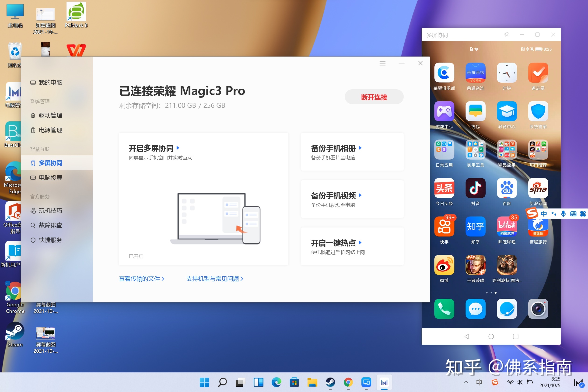Open the taskbar clock showing 2021/10/5
Screen dimensions: 588x392
pos(549,382)
